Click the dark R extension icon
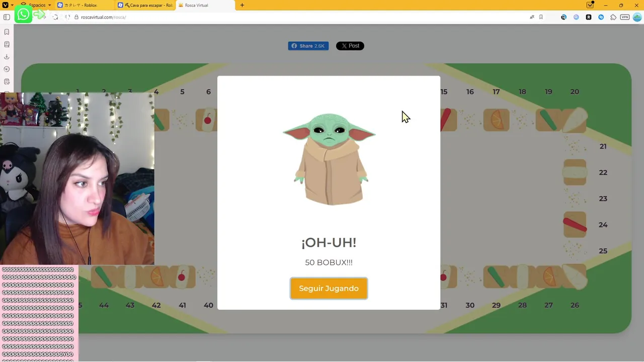The image size is (644, 362). tap(563, 17)
